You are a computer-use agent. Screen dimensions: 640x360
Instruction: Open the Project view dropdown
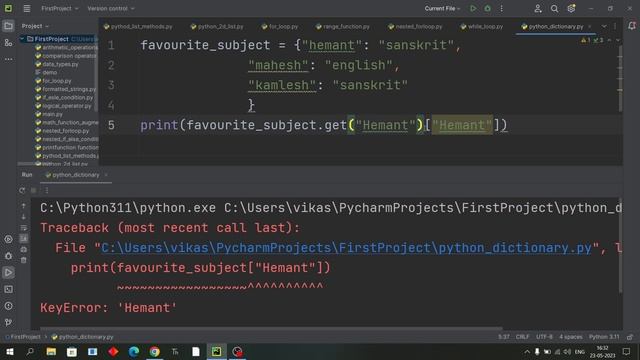35,26
